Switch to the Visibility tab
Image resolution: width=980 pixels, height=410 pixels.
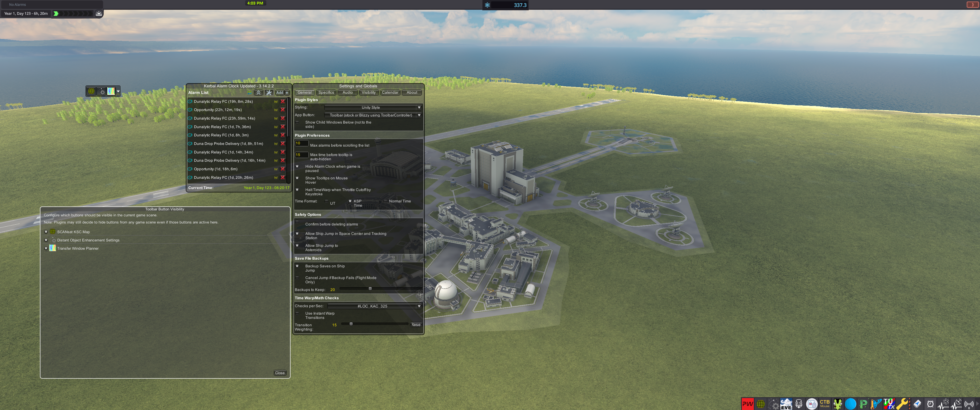click(x=369, y=93)
